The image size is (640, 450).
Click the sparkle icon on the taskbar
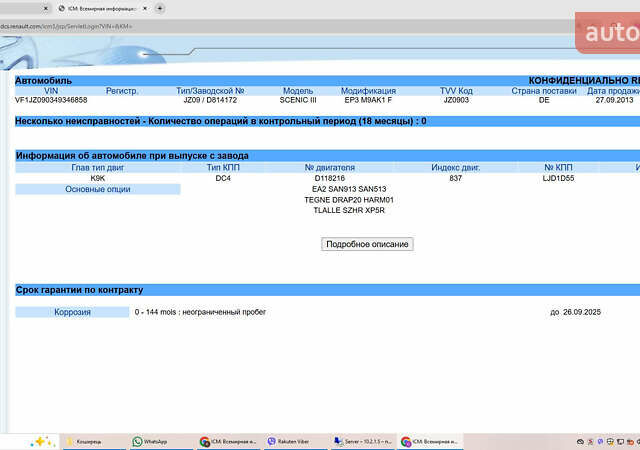pyautogui.click(x=42, y=441)
